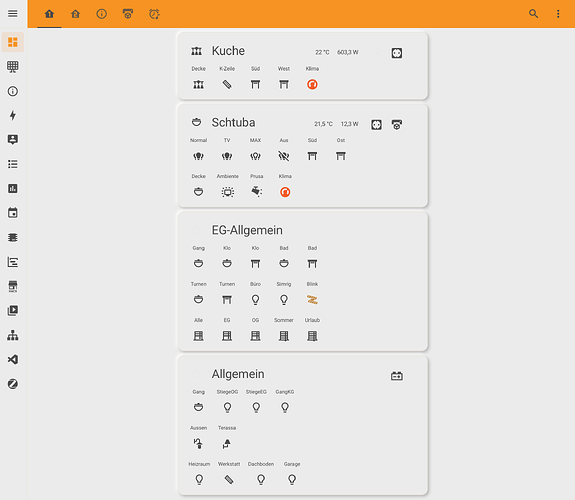Open the network topology sidebar icon
Viewport: 575px width, 500px height.
pos(13,335)
